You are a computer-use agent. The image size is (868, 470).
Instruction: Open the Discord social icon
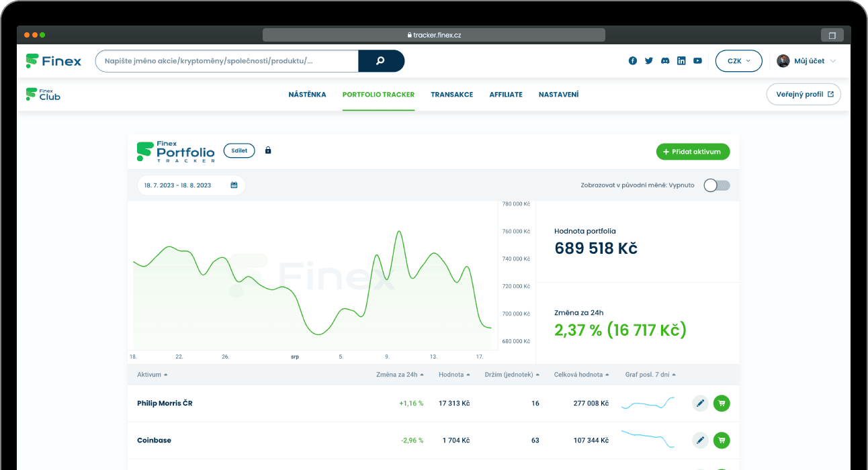click(665, 61)
